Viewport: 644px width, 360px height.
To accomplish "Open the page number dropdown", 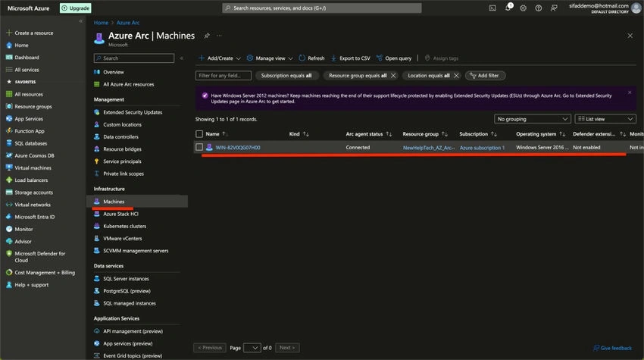I will pos(252,348).
